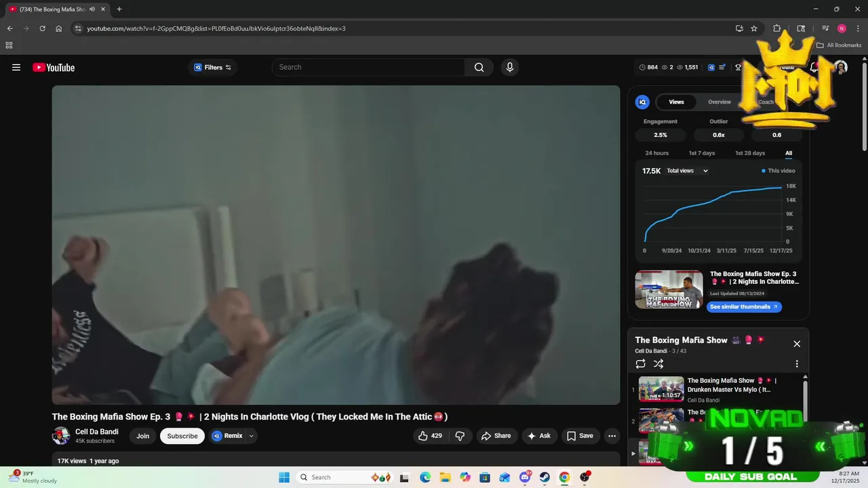
Task: Open All Bookmarks folder
Action: [x=839, y=45]
